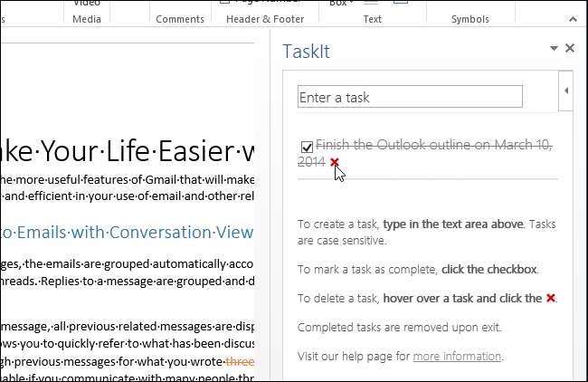Click the Media group label
The width and height of the screenshot is (588, 382).
[x=87, y=19]
